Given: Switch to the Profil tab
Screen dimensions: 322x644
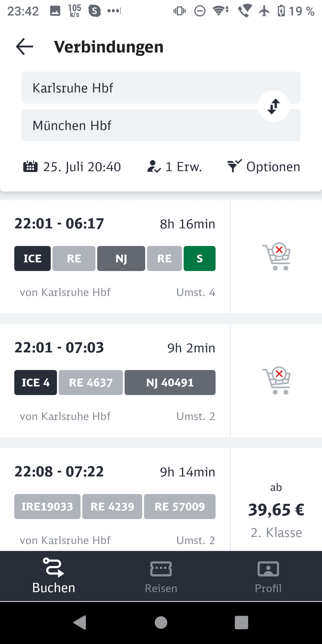Looking at the screenshot, I should [x=268, y=576].
